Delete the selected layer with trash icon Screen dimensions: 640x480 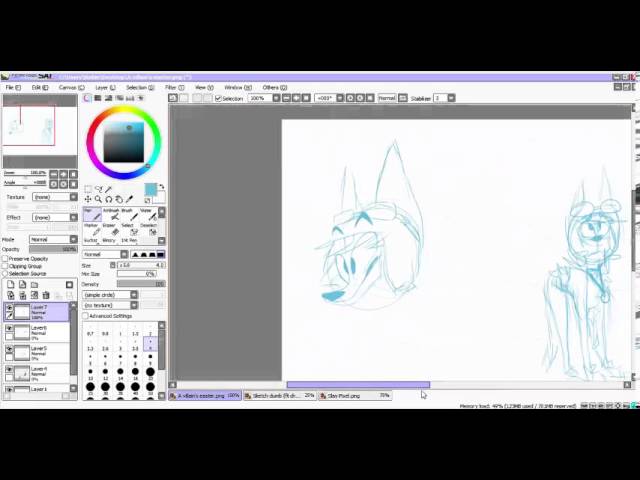tap(46, 295)
